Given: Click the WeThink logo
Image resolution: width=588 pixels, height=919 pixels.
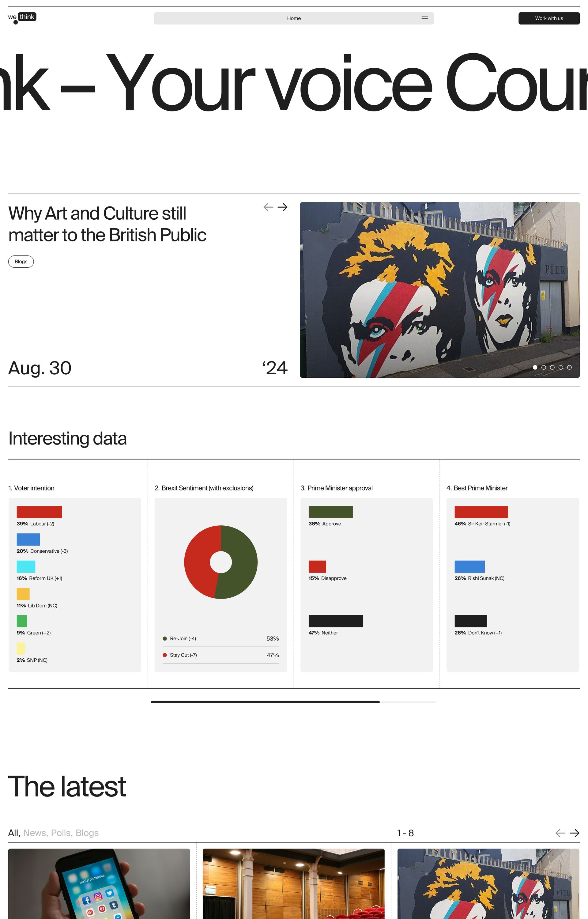Looking at the screenshot, I should click(22, 17).
